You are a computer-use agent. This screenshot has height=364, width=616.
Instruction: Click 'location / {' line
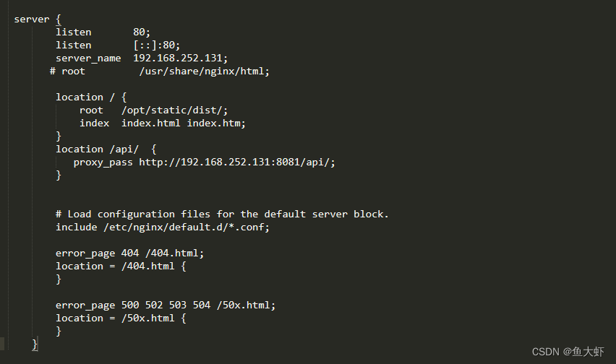coord(91,97)
